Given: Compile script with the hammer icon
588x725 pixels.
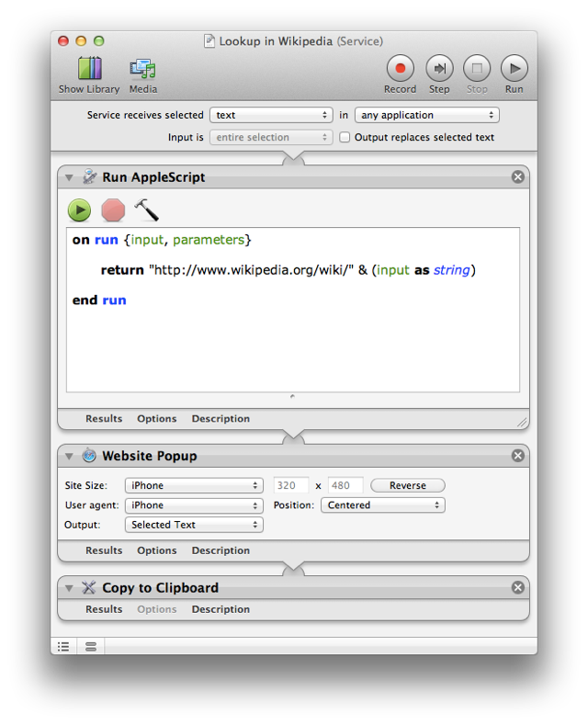Looking at the screenshot, I should tap(146, 210).
